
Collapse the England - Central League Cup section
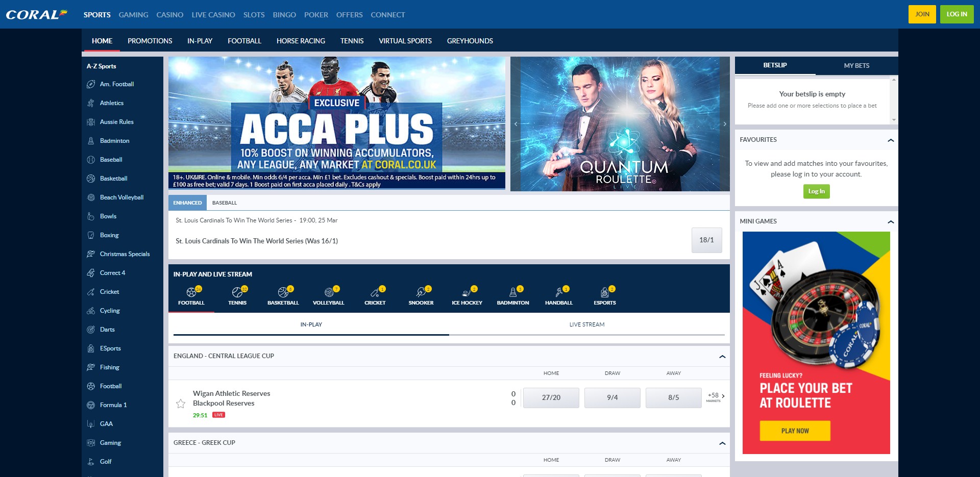point(722,357)
